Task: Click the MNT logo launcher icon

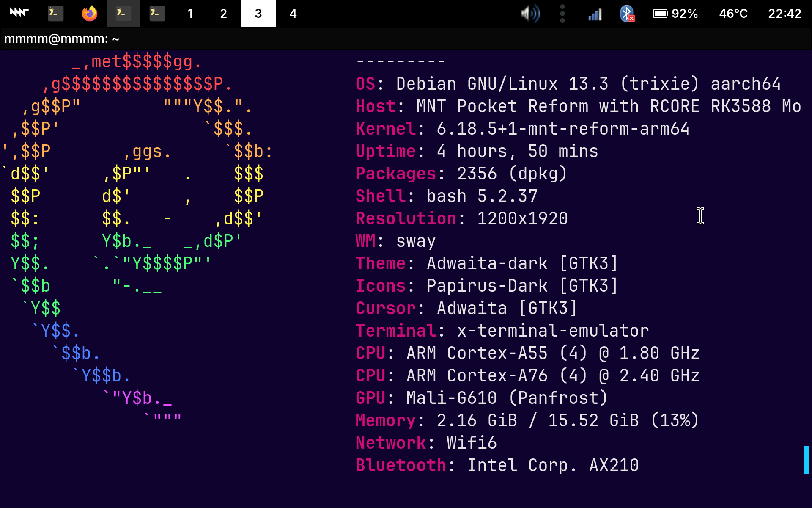Action: (19, 13)
